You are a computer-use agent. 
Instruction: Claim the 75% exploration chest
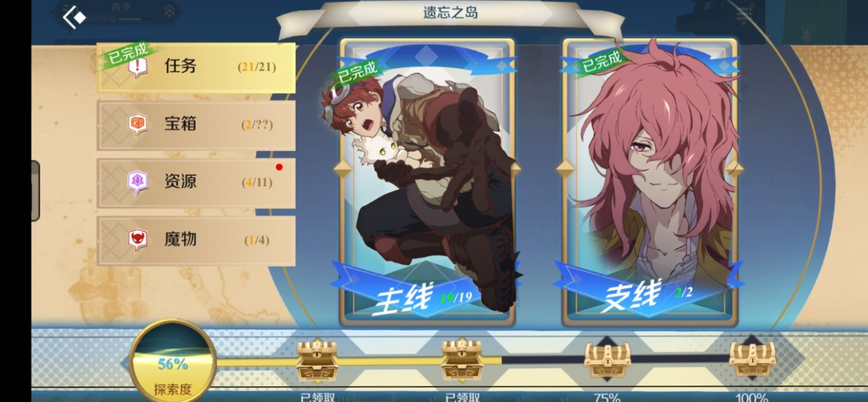pyautogui.click(x=607, y=360)
